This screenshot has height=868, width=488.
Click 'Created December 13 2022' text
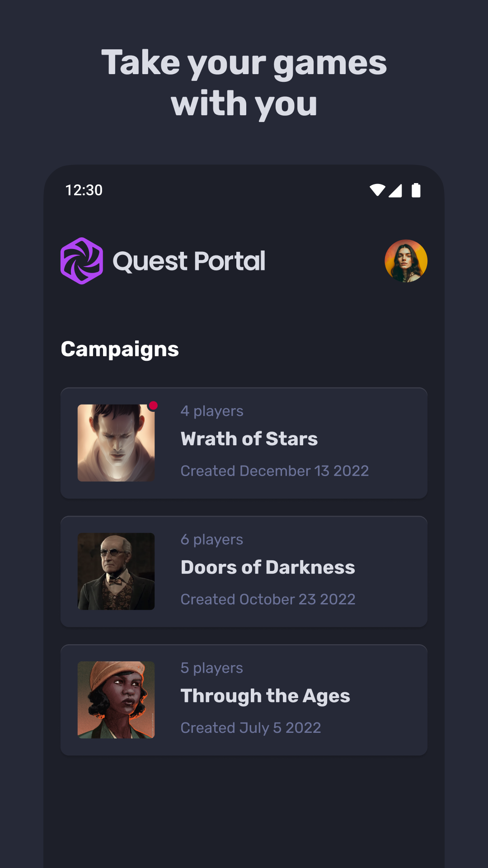pyautogui.click(x=274, y=471)
